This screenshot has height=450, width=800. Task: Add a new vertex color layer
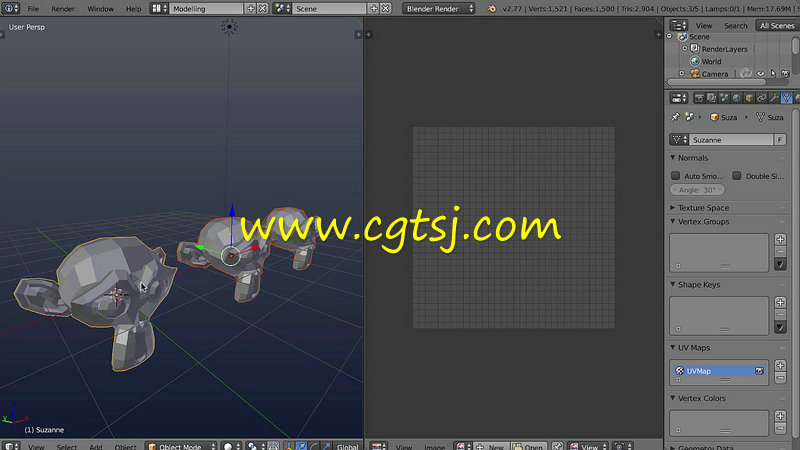pos(780,416)
